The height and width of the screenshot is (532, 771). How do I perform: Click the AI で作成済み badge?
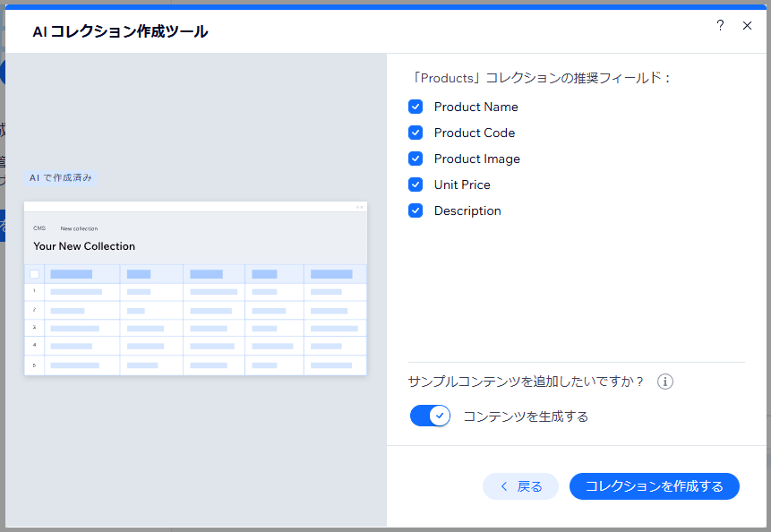[60, 178]
